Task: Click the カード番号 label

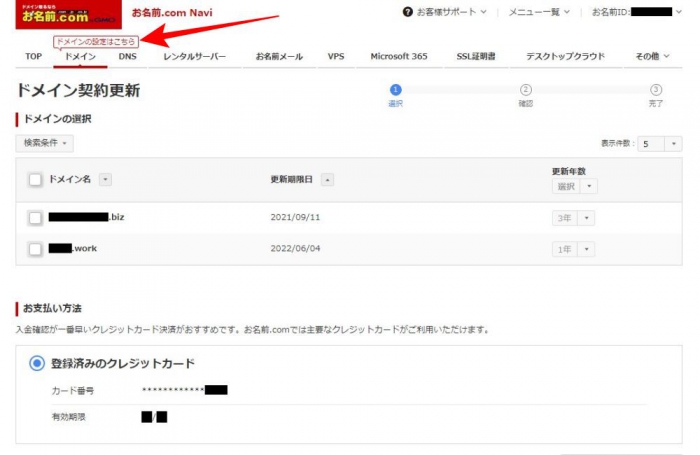Action: [73, 391]
